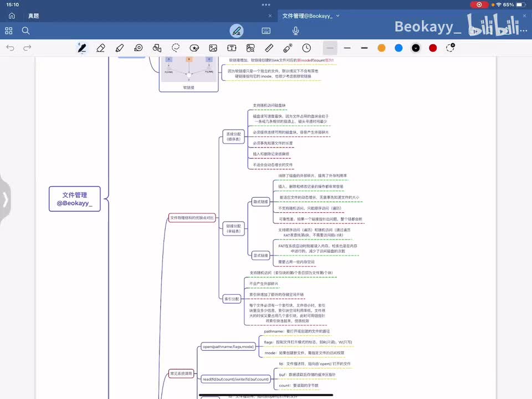
Task: Open the 文件管理@Beokayy_ tab dropdown
Action: [338, 16]
